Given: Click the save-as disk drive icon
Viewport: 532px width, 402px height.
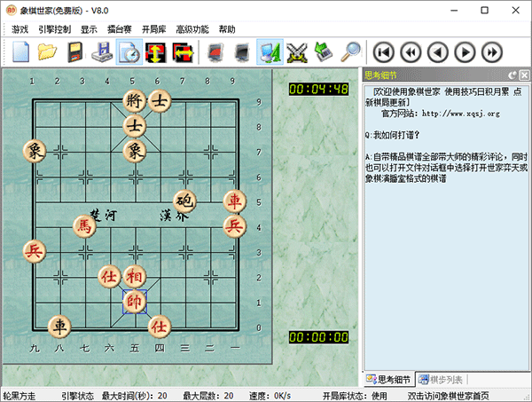Looking at the screenshot, I should [x=102, y=52].
